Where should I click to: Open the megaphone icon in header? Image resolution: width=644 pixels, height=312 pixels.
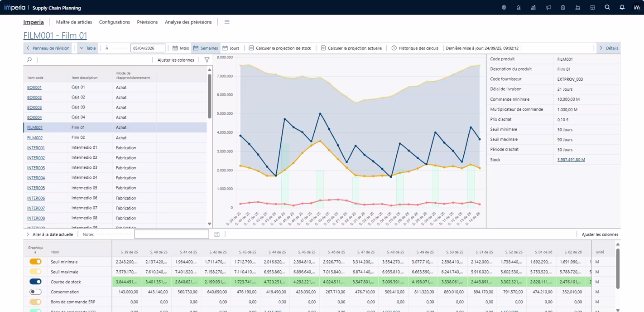548,8
